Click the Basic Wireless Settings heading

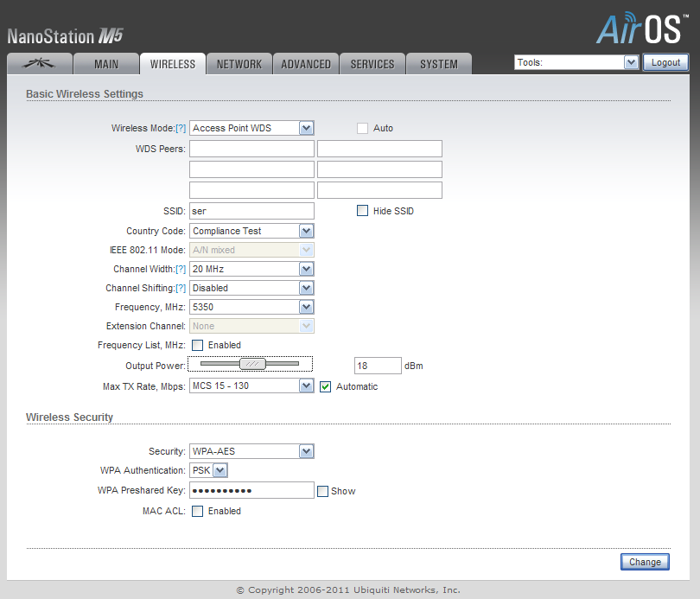[85, 94]
